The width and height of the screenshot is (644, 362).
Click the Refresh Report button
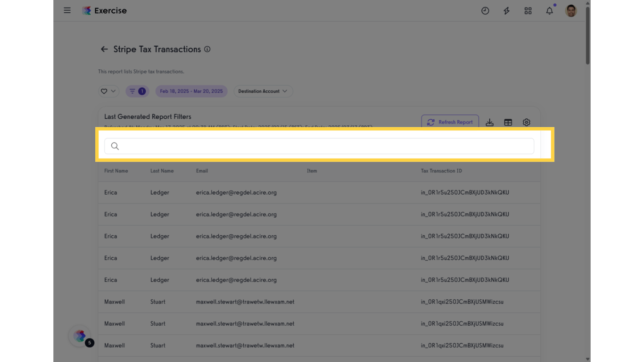(x=449, y=122)
